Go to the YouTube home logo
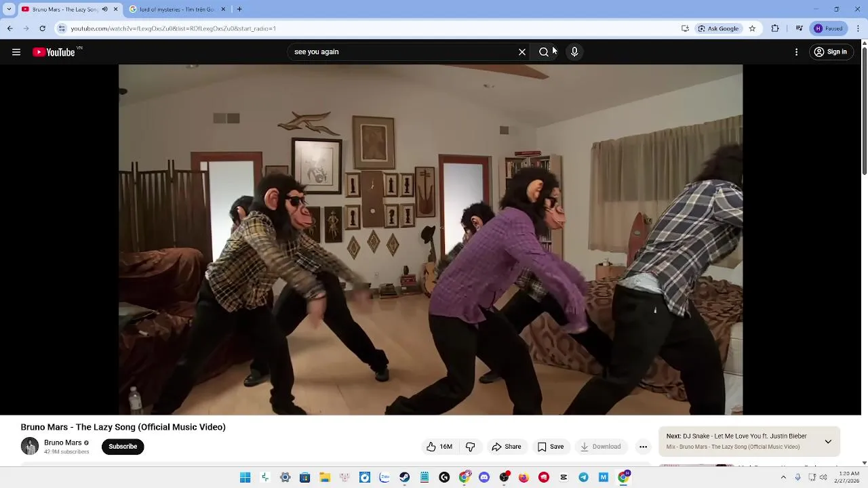This screenshot has width=868, height=488. click(x=54, y=52)
